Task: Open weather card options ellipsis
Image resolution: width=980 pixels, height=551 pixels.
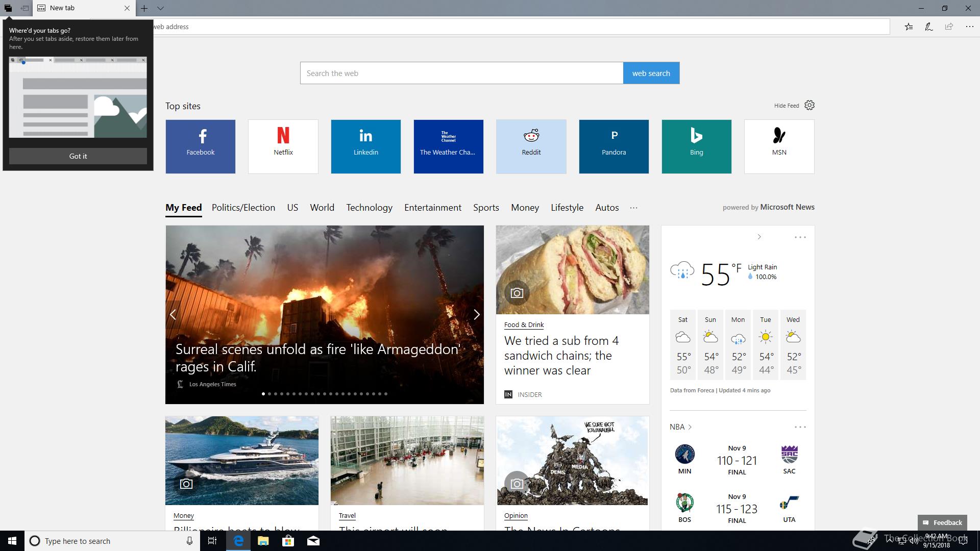Action: 800,237
